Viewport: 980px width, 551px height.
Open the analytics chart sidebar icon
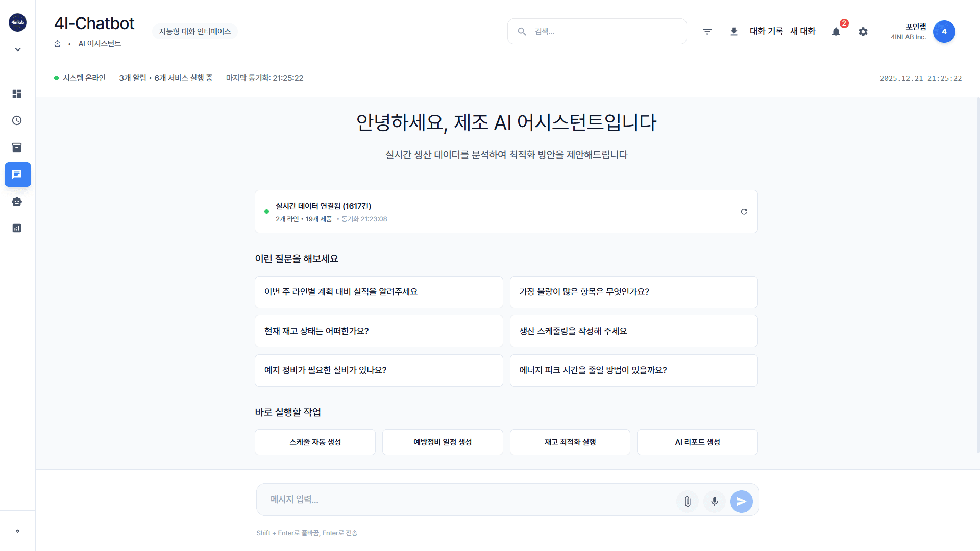pyautogui.click(x=17, y=228)
